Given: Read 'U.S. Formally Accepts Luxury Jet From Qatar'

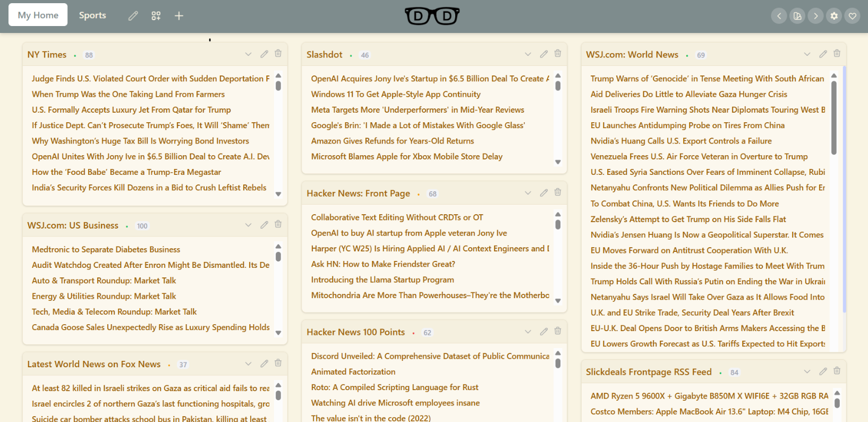Looking at the screenshot, I should pyautogui.click(x=131, y=109).
